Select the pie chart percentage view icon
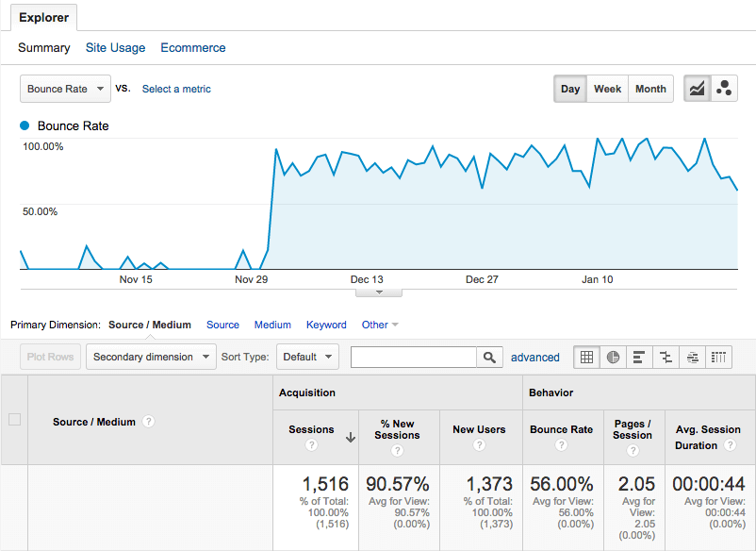The width and height of the screenshot is (756, 551). (x=613, y=357)
